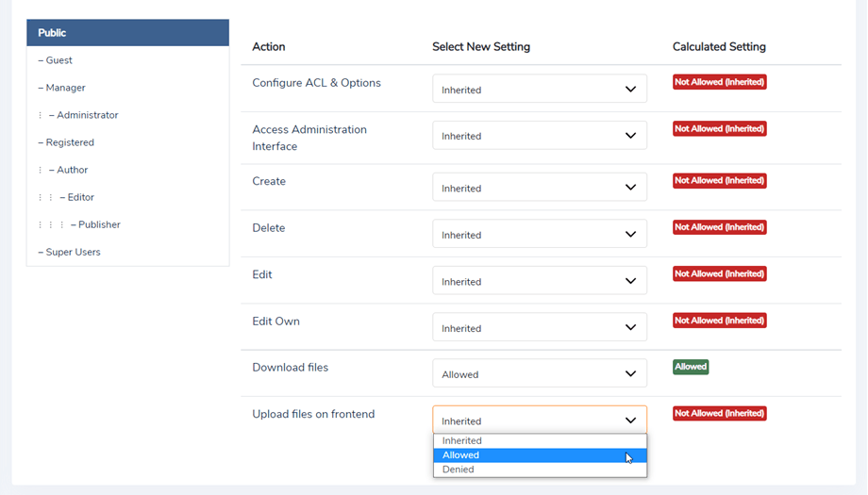Open the Configure ACL & Options dropdown
Image resolution: width=868 pixels, height=495 pixels.
click(539, 90)
